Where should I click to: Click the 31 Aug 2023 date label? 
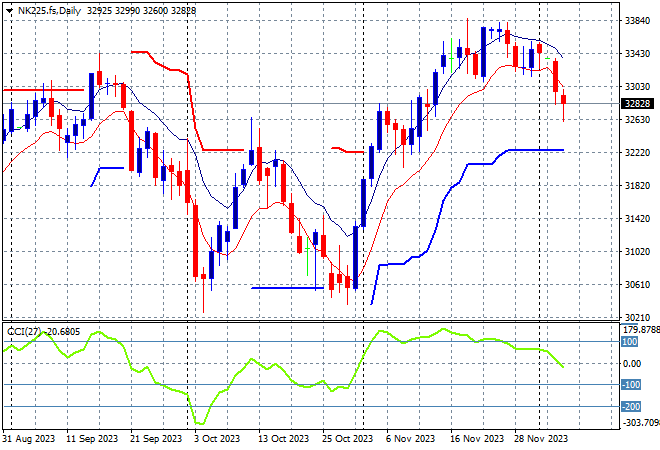pyautogui.click(x=27, y=439)
